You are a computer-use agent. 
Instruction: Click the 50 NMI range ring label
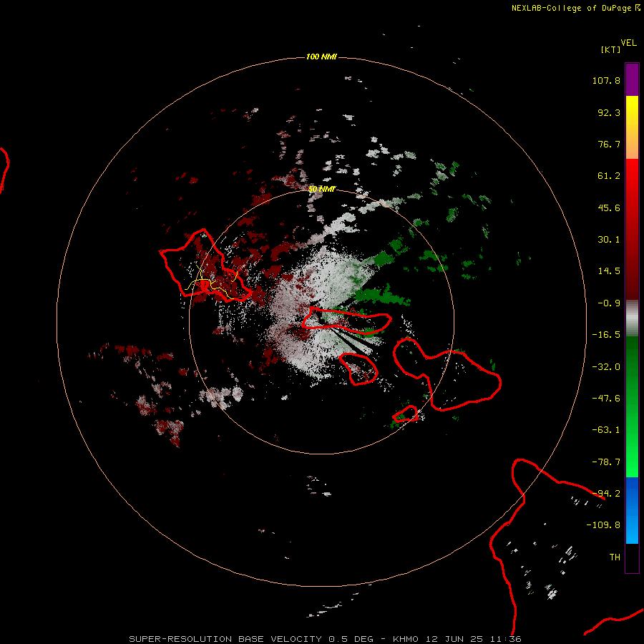(321, 189)
